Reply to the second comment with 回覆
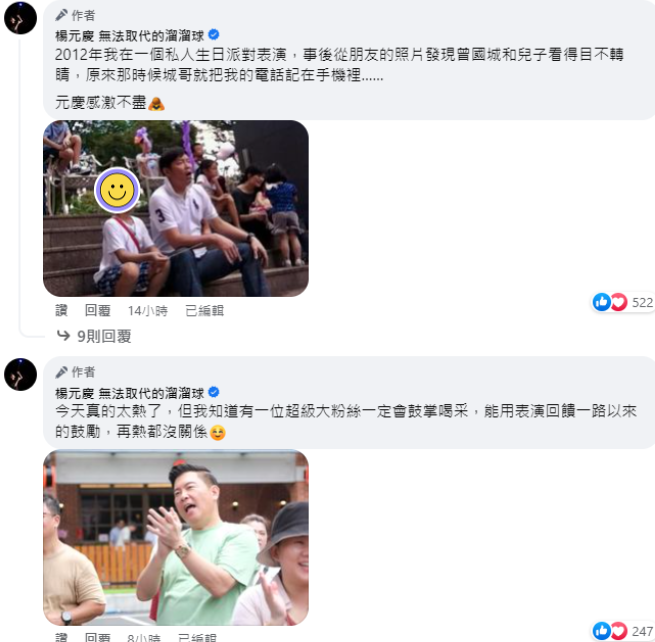This screenshot has width=655, height=642. point(98,637)
